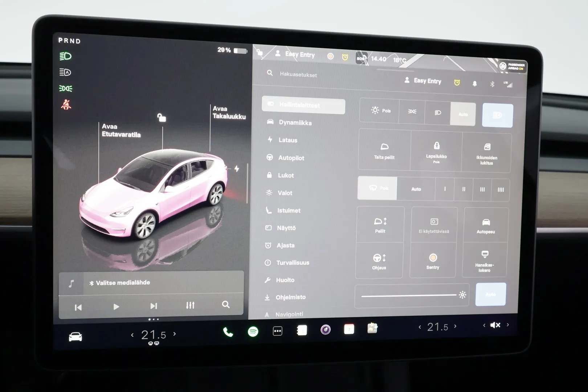Viewport: 588px width, 392px height.
Task: Open the car controls icon
Action: point(75,337)
